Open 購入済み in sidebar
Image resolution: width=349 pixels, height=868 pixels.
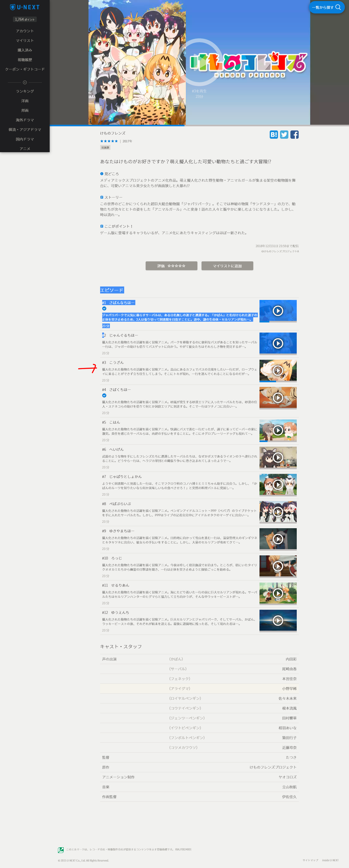click(25, 50)
